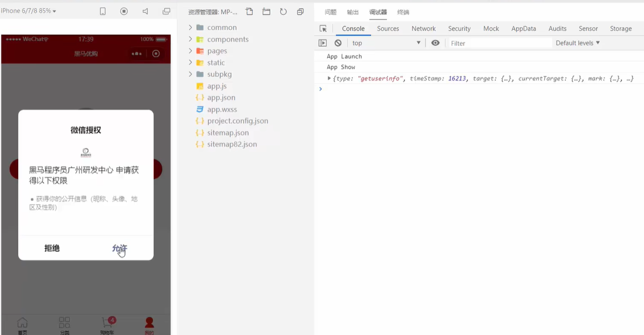Mute simulator sound with the speaker icon
The image size is (644, 335).
145,11
